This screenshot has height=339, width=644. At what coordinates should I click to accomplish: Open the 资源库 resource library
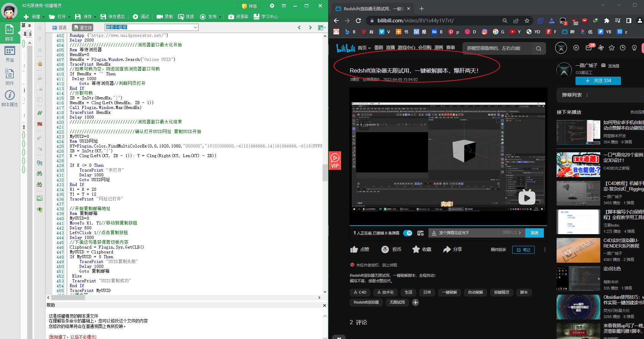238,17
